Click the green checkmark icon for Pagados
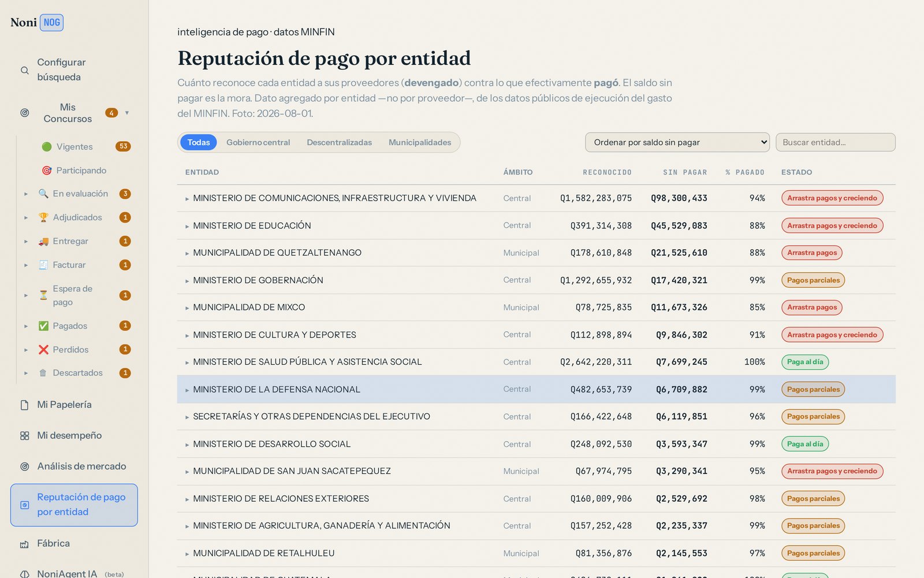Image resolution: width=924 pixels, height=578 pixels. pos(43,326)
